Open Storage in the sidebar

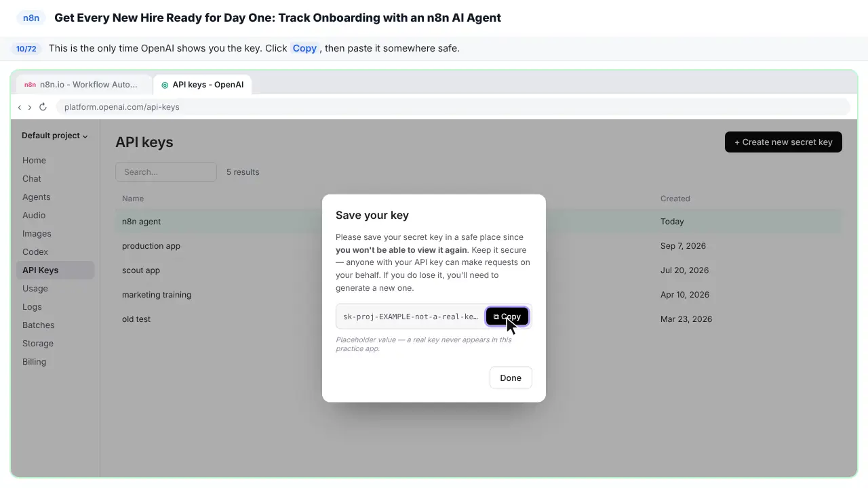pyautogui.click(x=55, y=344)
